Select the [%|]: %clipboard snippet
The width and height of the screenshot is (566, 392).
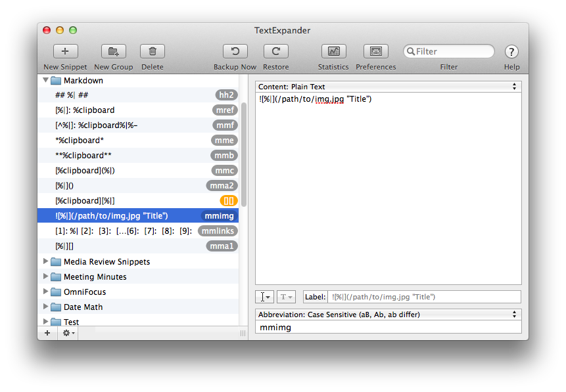138,110
